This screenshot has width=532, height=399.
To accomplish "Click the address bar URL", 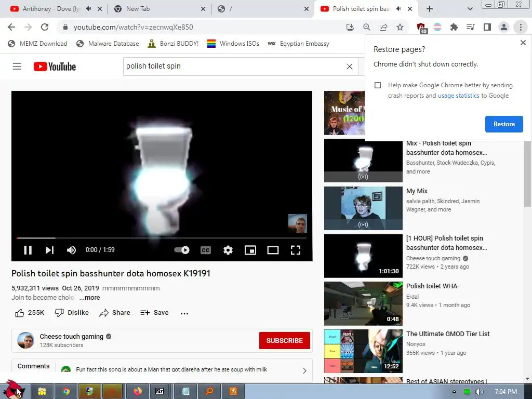I will tap(133, 27).
